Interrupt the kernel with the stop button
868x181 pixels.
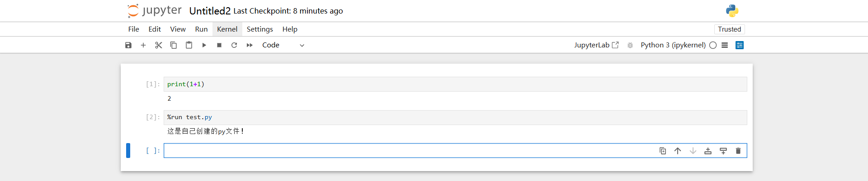219,45
